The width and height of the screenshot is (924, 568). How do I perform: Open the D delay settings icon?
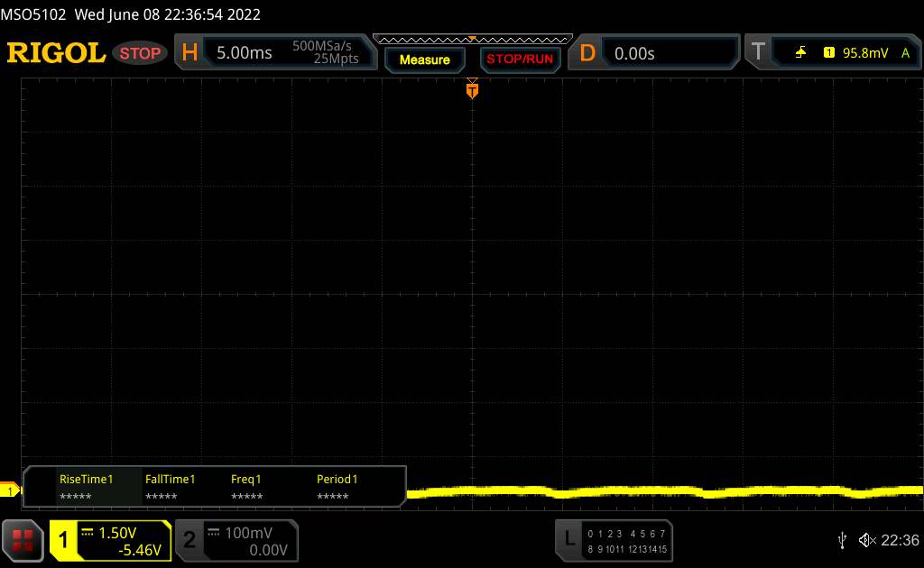[x=587, y=53]
